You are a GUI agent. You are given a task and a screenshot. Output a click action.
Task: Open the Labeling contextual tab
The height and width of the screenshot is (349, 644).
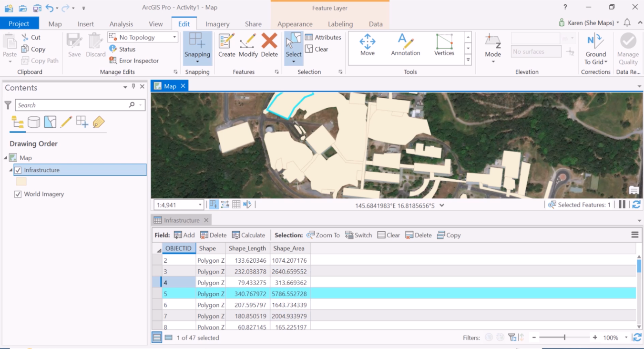point(340,24)
